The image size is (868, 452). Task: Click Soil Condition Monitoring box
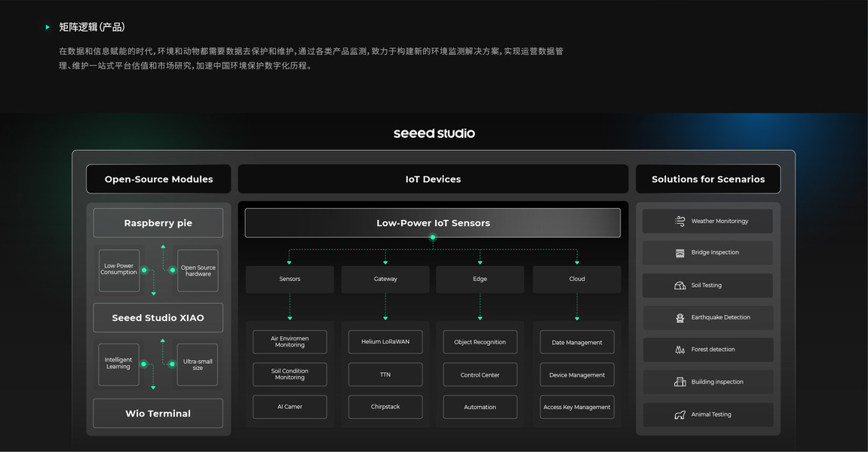click(290, 374)
